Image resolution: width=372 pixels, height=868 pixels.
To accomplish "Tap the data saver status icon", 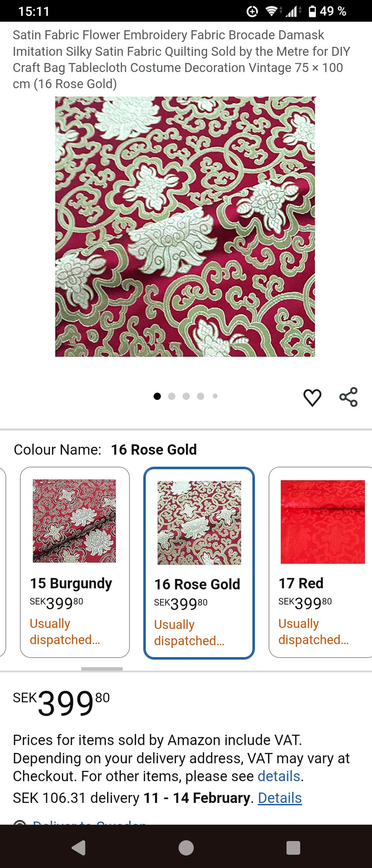I will [252, 11].
